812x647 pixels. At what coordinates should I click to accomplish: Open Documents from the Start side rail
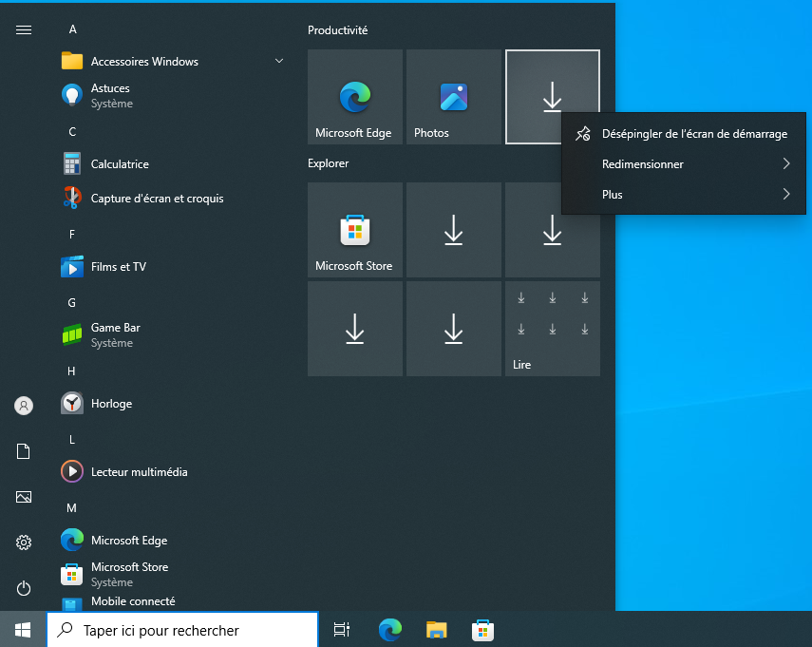pyautogui.click(x=24, y=451)
